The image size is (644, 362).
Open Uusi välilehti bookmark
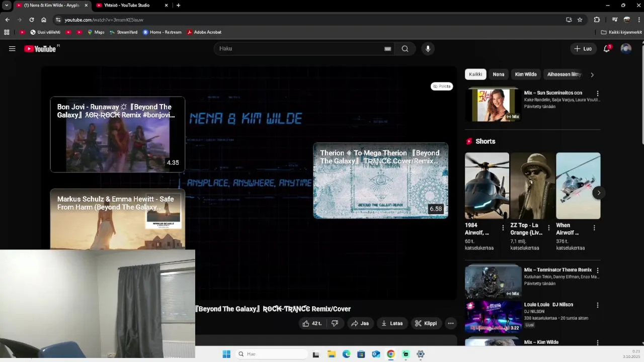(x=45, y=32)
